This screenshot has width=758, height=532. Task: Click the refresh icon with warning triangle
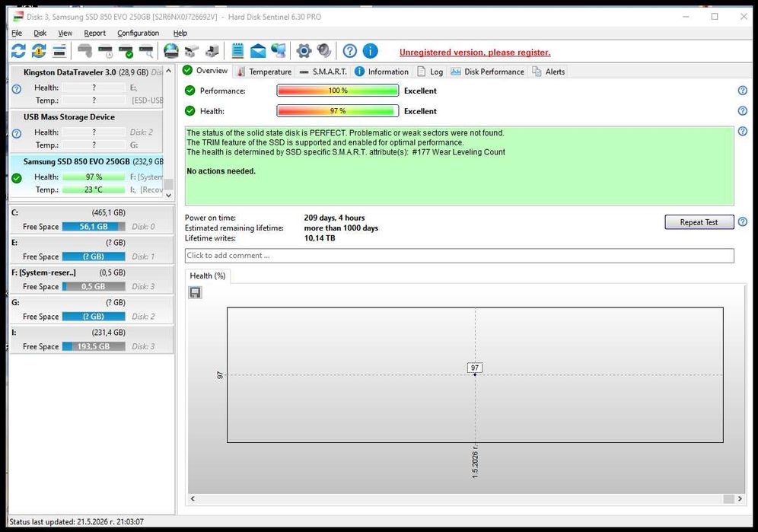click(x=39, y=51)
